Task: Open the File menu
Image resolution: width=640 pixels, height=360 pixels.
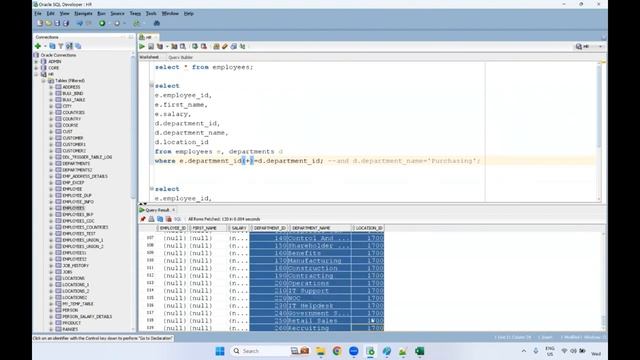Action: pyautogui.click(x=38, y=13)
